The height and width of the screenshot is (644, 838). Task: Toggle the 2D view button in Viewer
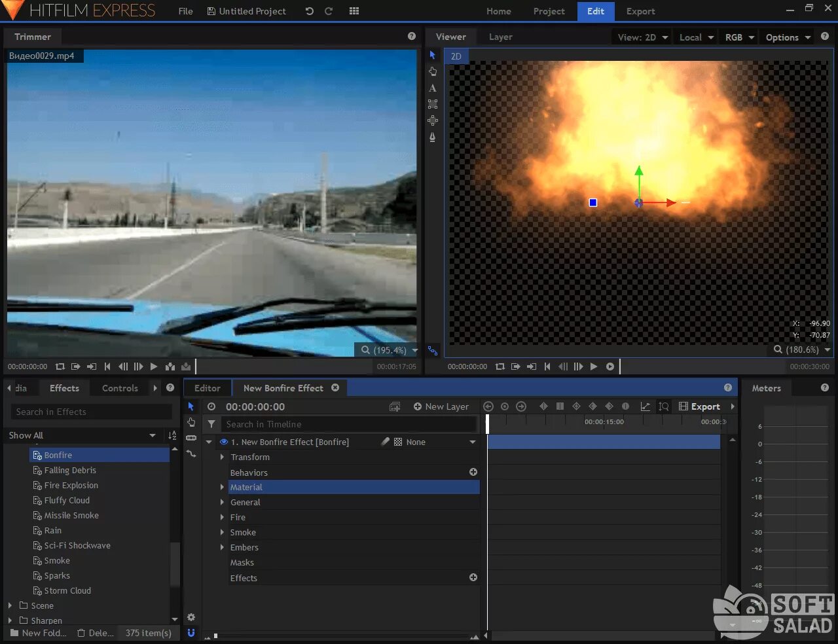point(456,56)
